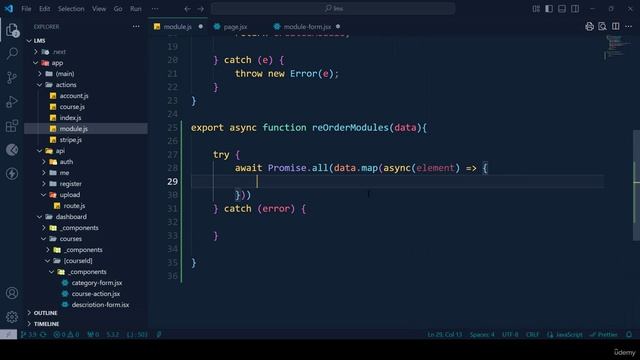Open the Search view in activity bar
Viewport: 640px width, 360px height.
click(x=12, y=53)
